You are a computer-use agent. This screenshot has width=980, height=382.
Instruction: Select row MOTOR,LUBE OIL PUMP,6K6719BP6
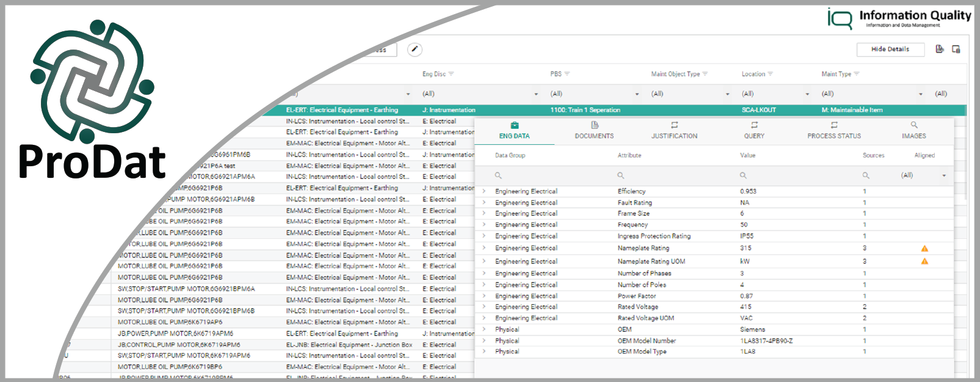click(170, 367)
